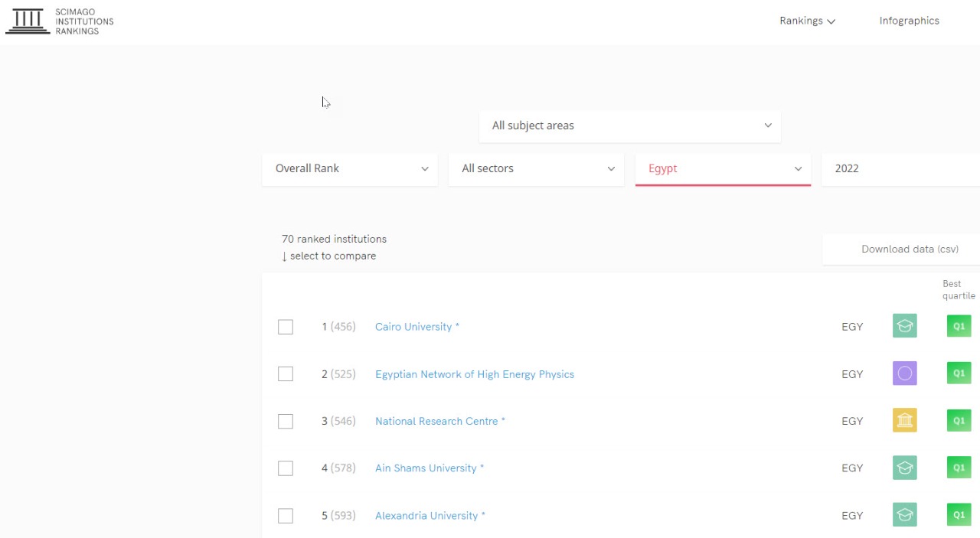980x538 pixels.
Task: Click the Scimago Institutions Rankings logo
Action: (x=60, y=21)
